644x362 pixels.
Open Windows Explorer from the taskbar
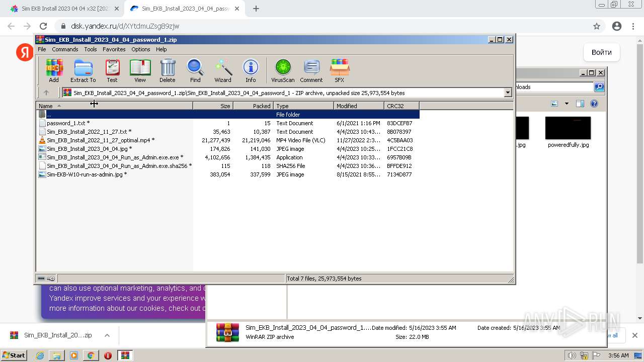[57, 355]
